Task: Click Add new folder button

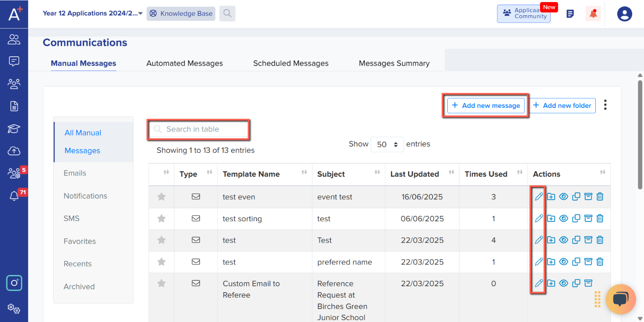Action: [x=563, y=105]
